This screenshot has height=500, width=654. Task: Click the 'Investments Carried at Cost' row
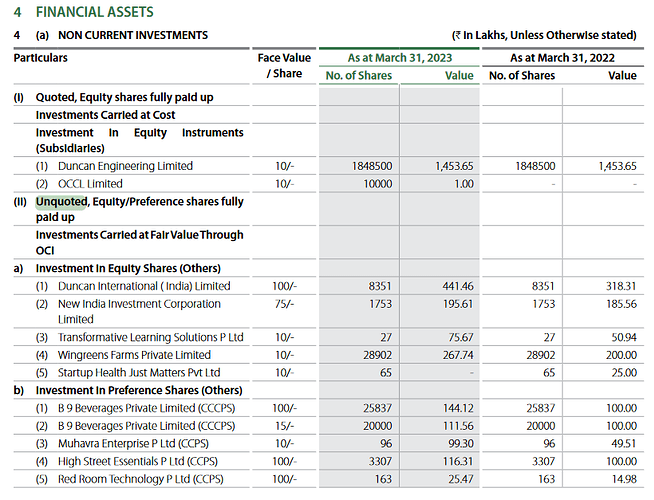106,115
